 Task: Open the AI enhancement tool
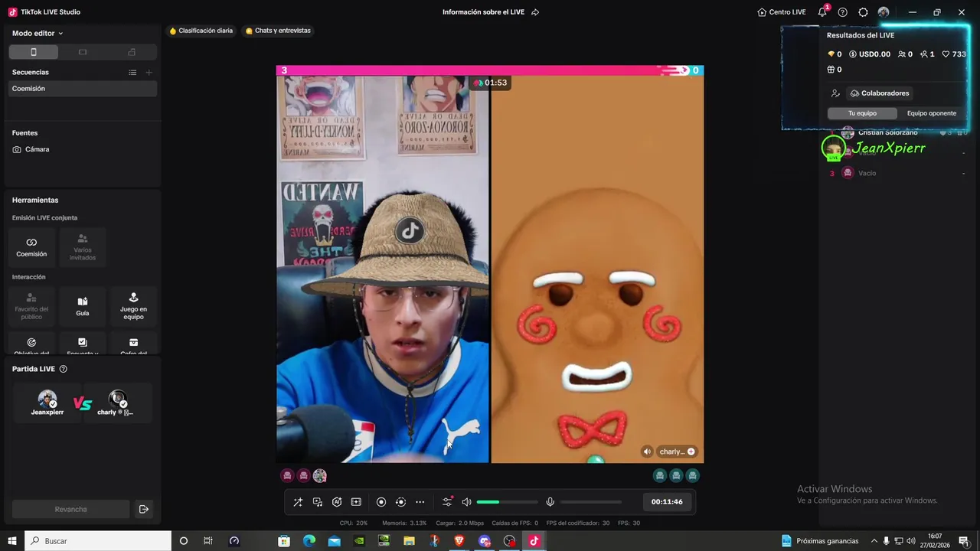coord(337,502)
